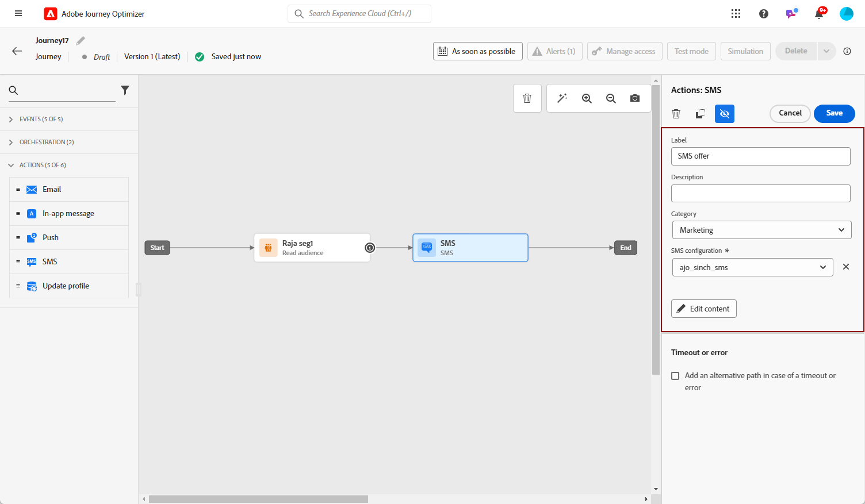Save the SMS action
The image size is (865, 504).
pos(835,113)
